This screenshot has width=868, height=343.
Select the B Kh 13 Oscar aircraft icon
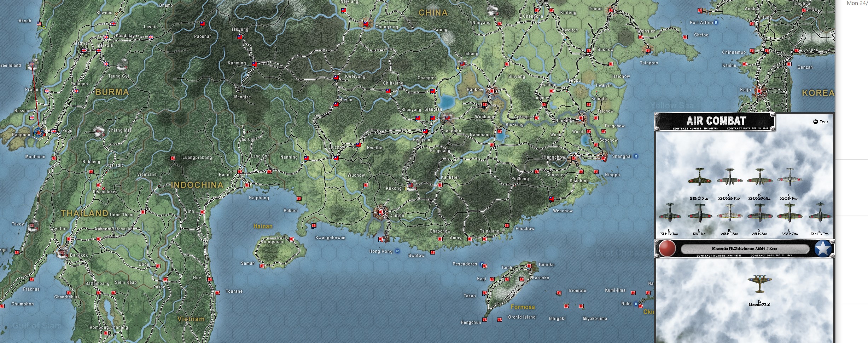click(x=699, y=177)
